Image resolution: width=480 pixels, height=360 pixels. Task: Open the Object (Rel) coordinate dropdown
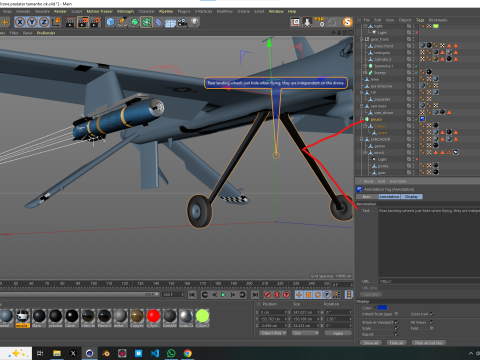[x=273, y=333]
